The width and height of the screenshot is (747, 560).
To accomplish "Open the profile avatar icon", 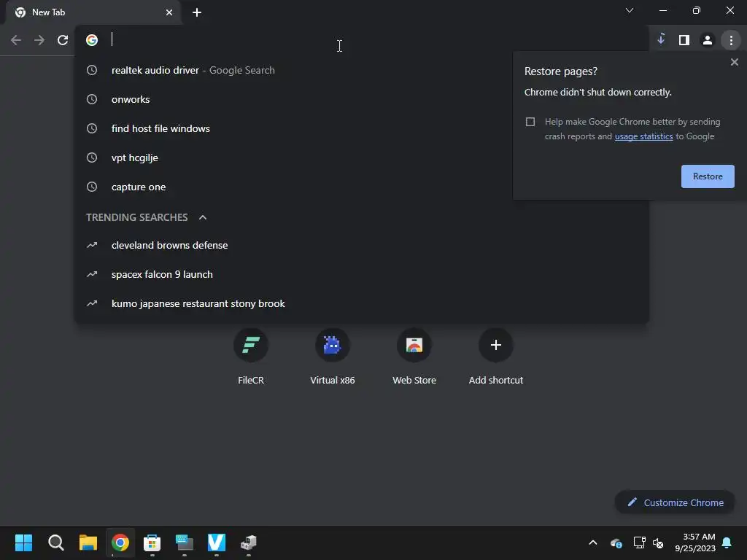I will coord(708,40).
